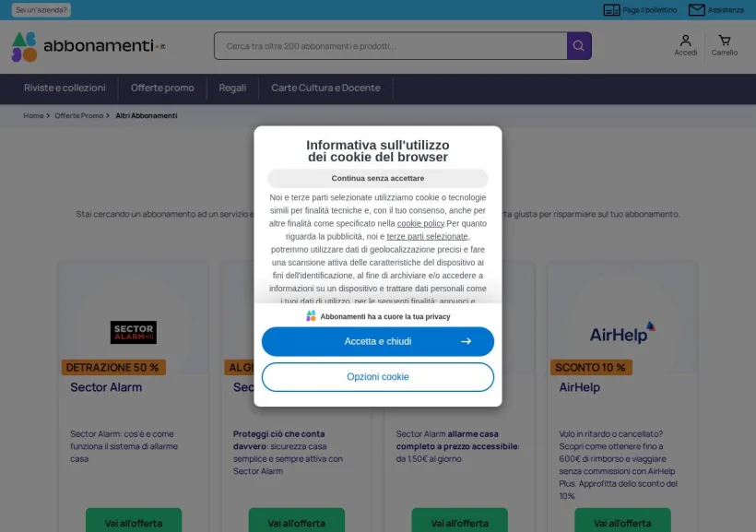Go to Home breadcrumb link
756x532 pixels.
click(33, 116)
